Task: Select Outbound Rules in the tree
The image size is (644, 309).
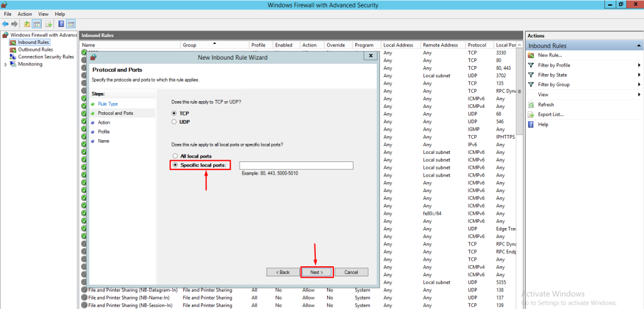Action: coord(35,50)
